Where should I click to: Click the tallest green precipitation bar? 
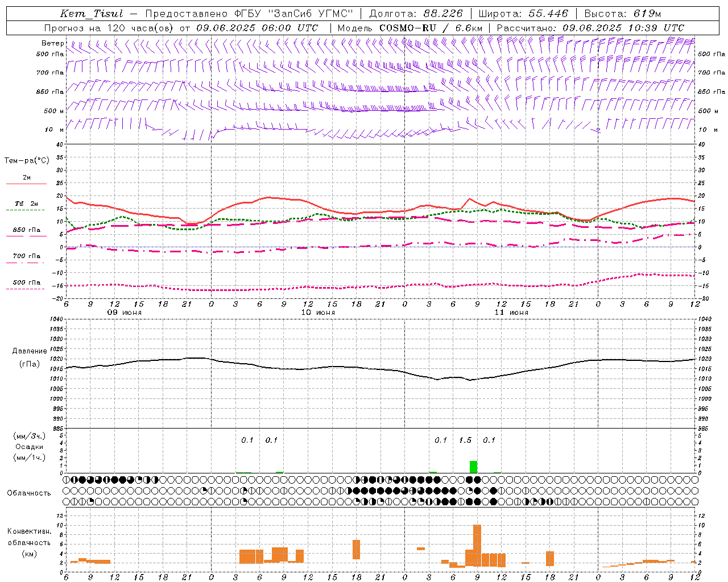tap(473, 467)
